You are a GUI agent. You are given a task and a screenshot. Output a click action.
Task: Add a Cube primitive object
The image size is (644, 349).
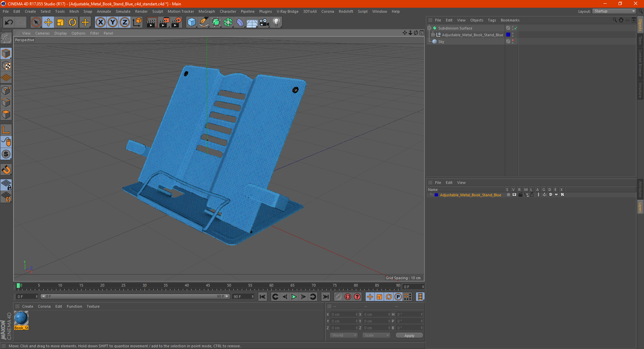(x=192, y=22)
